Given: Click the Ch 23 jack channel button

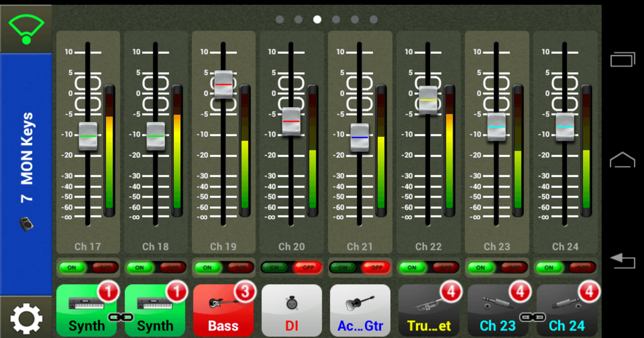Looking at the screenshot, I should coord(496,311).
